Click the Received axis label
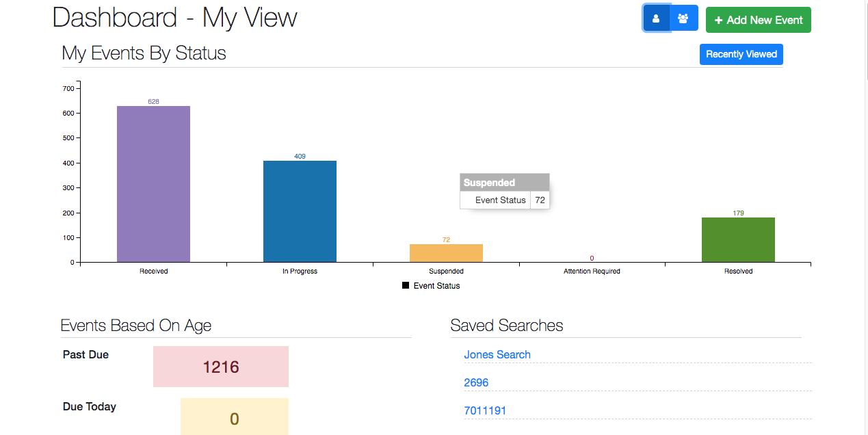The width and height of the screenshot is (868, 435). 153,272
